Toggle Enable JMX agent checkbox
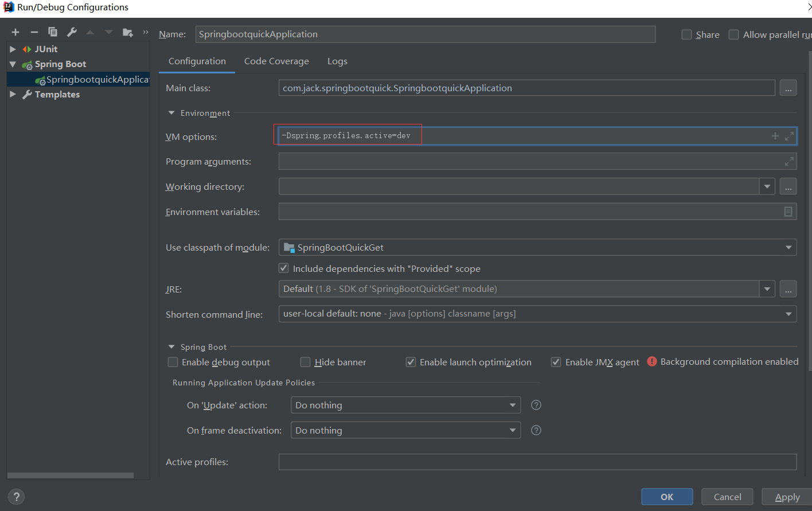 click(556, 362)
